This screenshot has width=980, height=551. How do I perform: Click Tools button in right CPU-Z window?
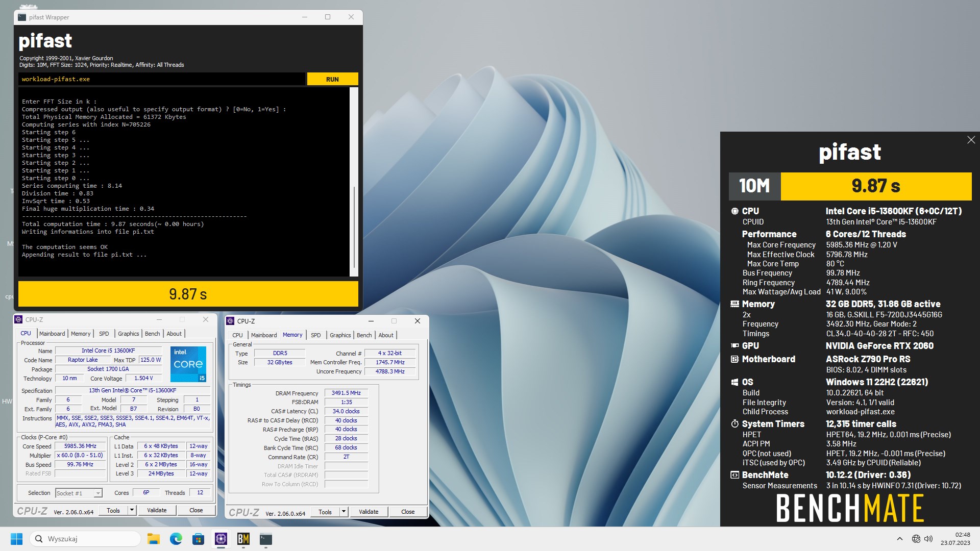(x=325, y=512)
